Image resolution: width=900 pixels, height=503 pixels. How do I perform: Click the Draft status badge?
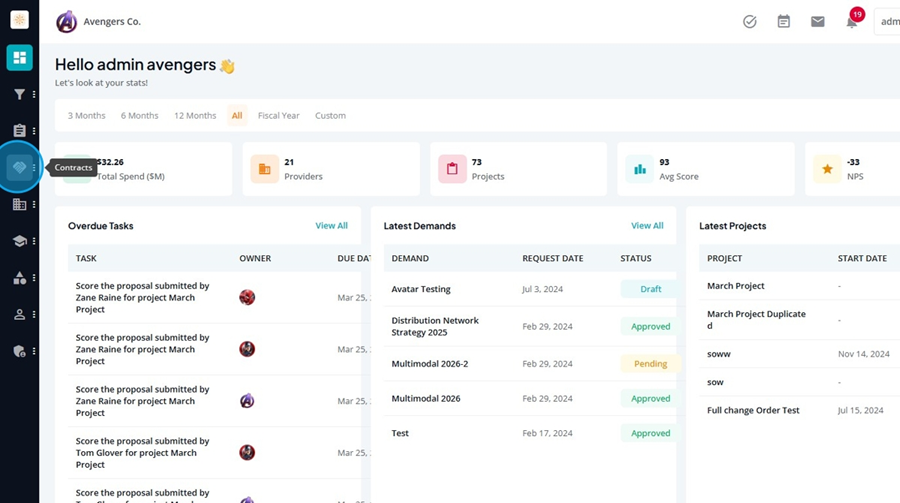[650, 289]
